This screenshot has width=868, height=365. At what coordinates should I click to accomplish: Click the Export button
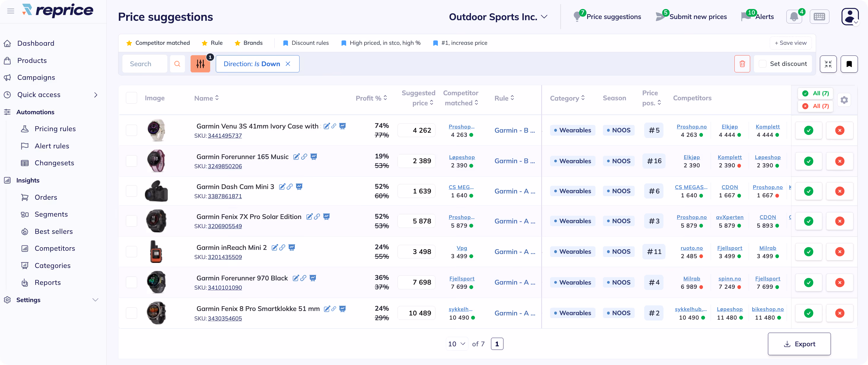799,344
